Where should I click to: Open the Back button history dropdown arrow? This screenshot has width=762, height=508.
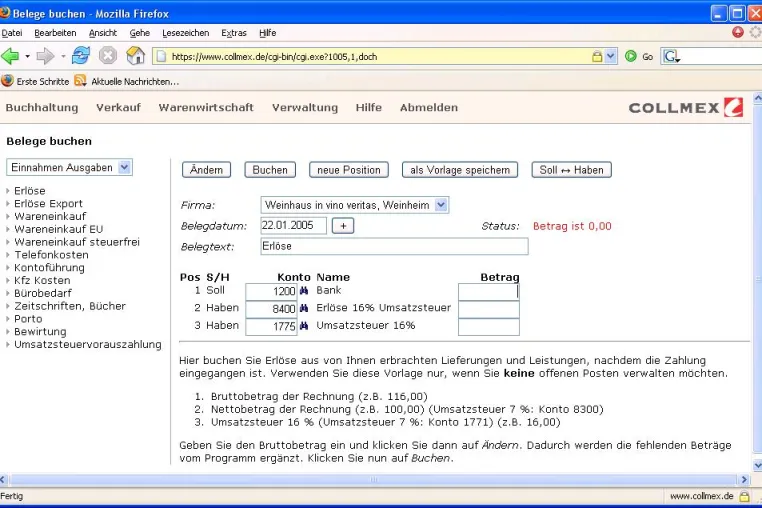coord(27,56)
